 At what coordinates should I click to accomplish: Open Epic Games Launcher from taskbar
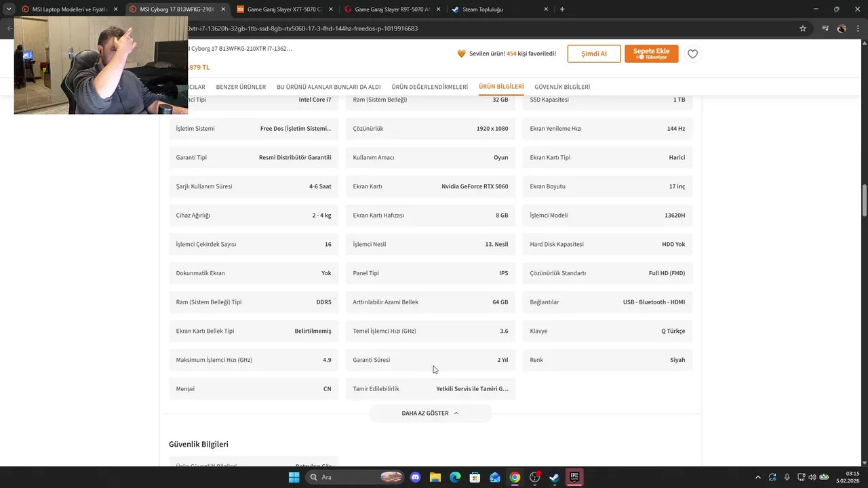(574, 477)
